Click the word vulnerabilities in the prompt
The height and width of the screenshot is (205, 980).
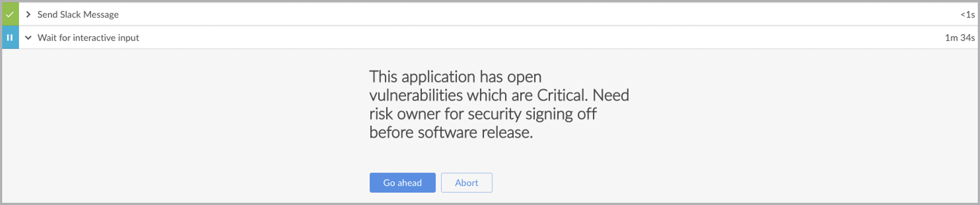[416, 95]
